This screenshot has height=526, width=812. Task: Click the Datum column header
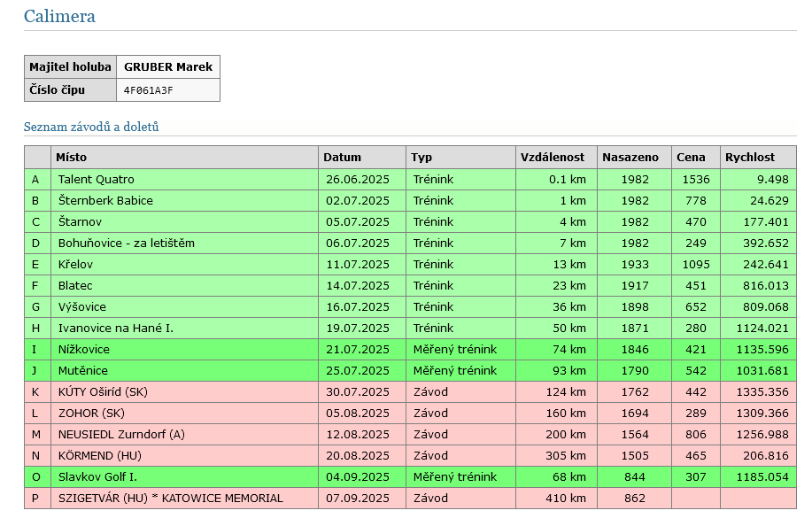[x=342, y=158]
